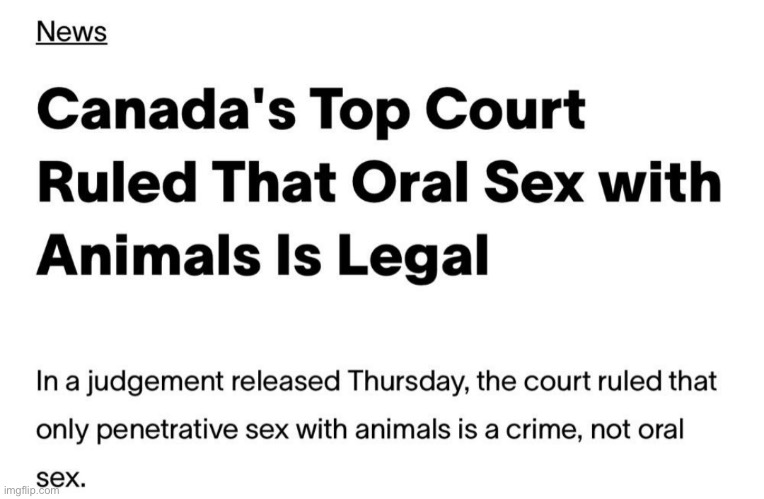This screenshot has height=499, width=764.
Task: Click the imgflip.com watermark
Action: [x=31, y=490]
